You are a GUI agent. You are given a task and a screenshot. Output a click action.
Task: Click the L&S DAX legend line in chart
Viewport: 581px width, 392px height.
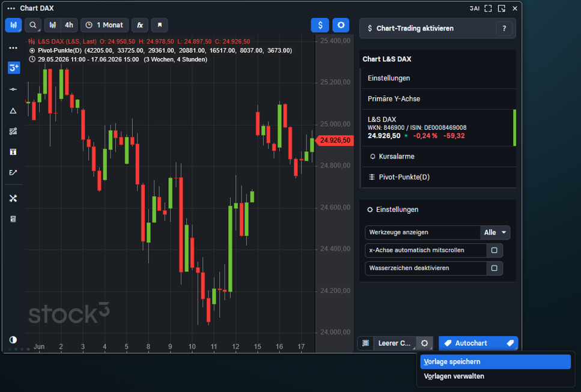pos(139,41)
